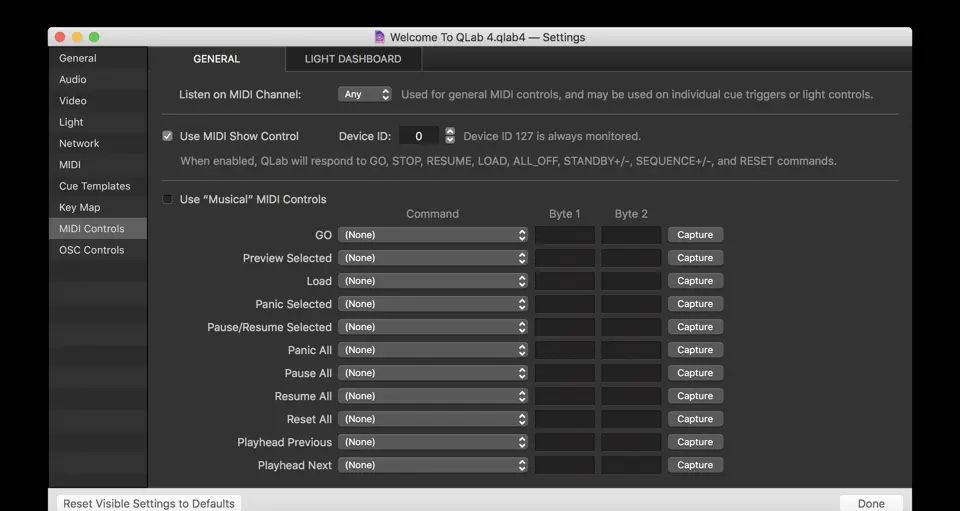Enable Use MIDI Show Control checkbox
960x511 pixels.
click(x=167, y=136)
